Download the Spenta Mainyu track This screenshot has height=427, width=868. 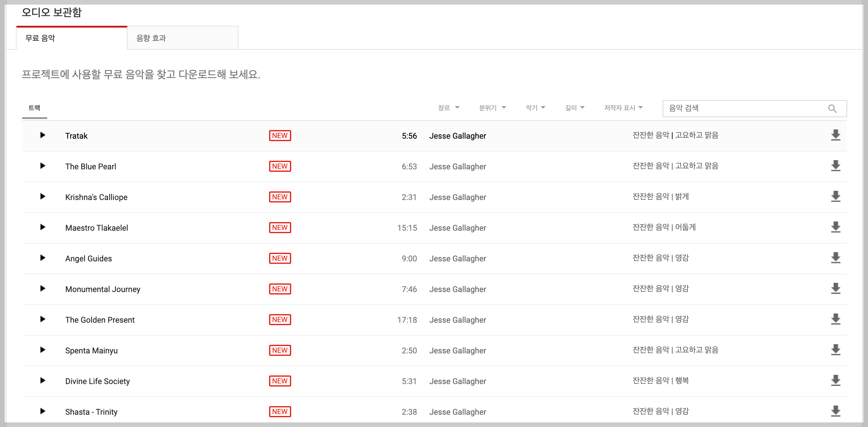click(x=835, y=350)
